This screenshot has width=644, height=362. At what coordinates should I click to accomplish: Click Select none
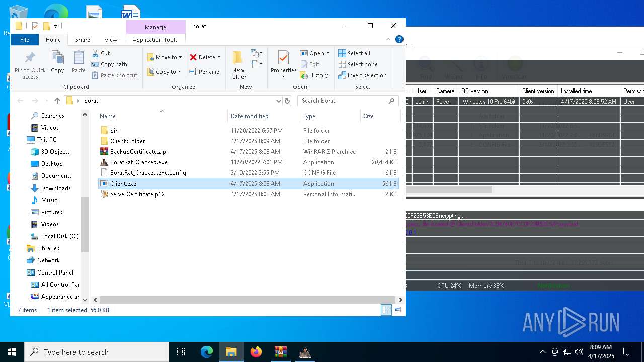358,64
